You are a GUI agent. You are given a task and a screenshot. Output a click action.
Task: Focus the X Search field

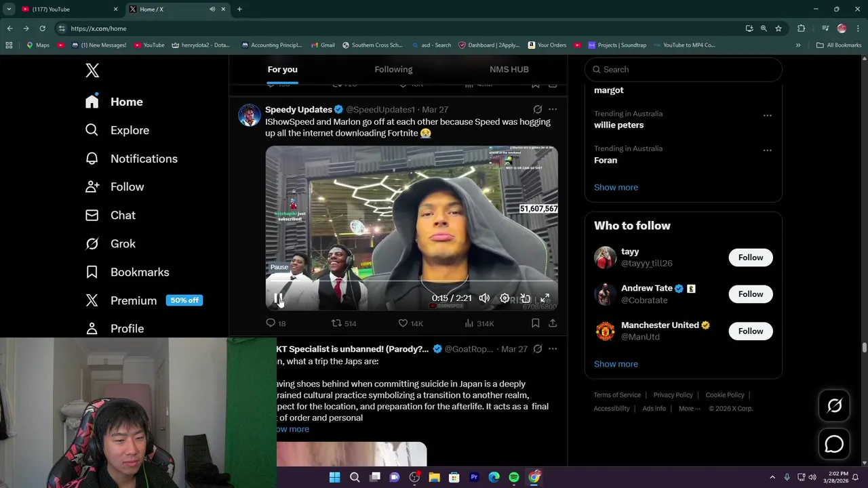tap(684, 69)
